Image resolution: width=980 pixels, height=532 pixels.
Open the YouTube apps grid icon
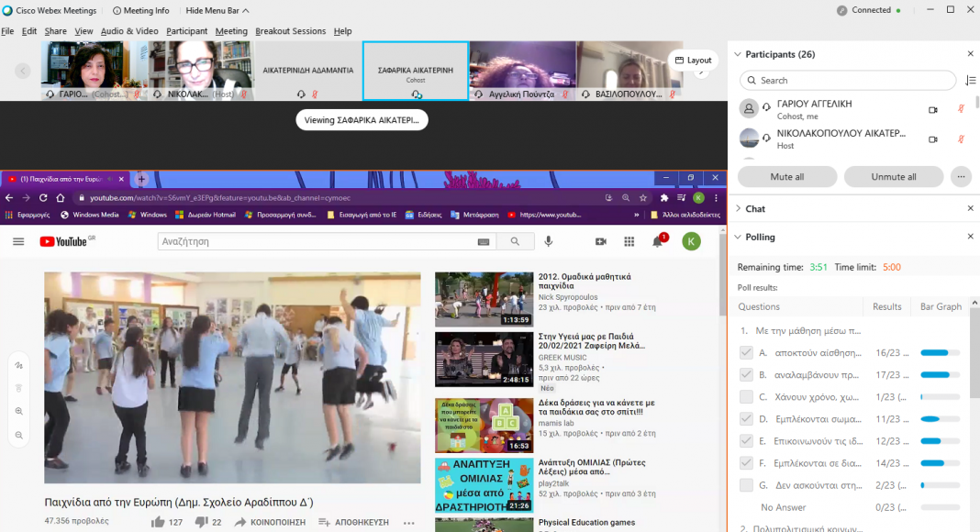coord(629,241)
